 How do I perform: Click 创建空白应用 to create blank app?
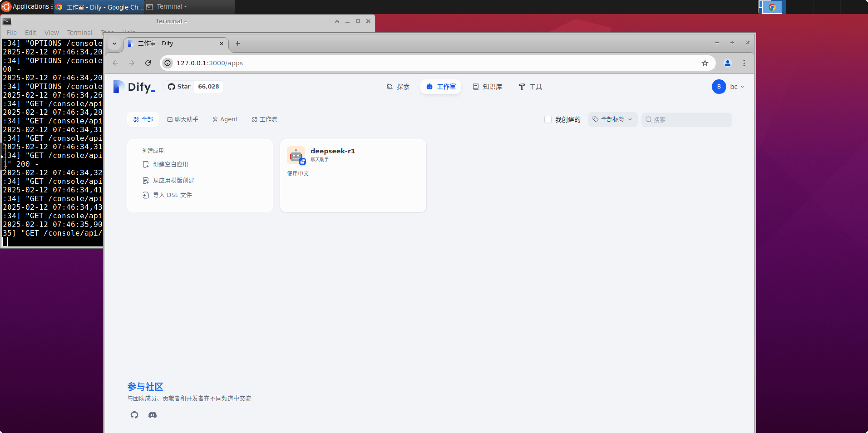pos(170,164)
